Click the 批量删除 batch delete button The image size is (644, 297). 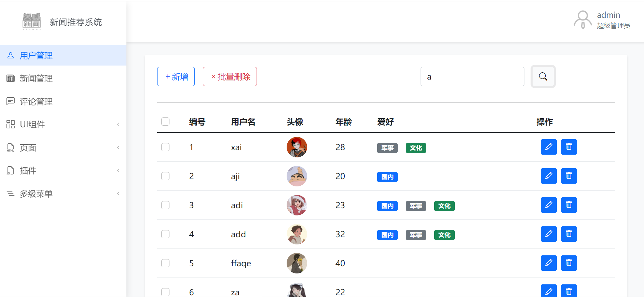tap(230, 76)
